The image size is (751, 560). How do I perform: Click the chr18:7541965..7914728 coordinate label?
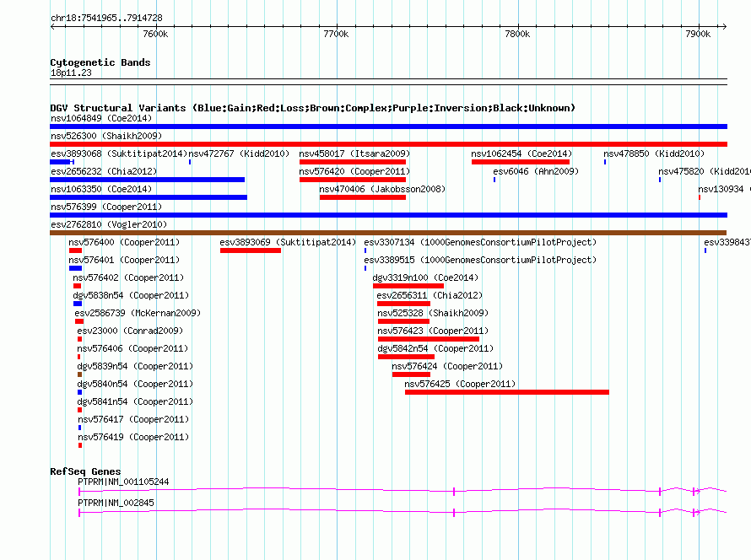point(106,18)
